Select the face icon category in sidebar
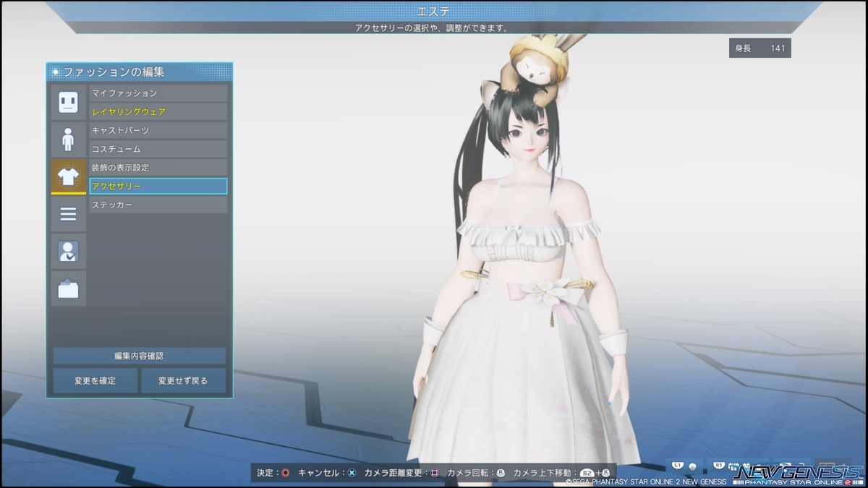Image resolution: width=868 pixels, height=488 pixels. click(x=68, y=102)
